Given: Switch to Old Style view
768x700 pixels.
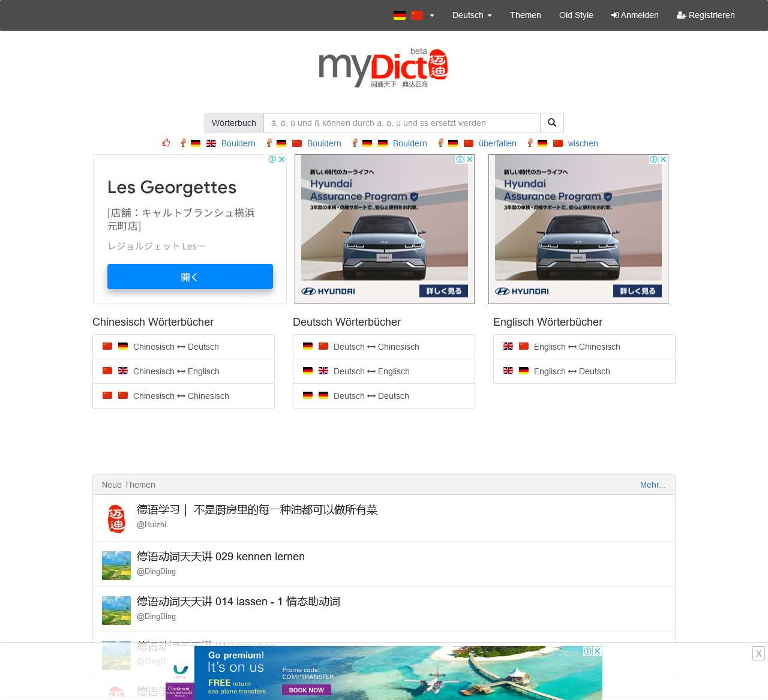Looking at the screenshot, I should pyautogui.click(x=576, y=15).
